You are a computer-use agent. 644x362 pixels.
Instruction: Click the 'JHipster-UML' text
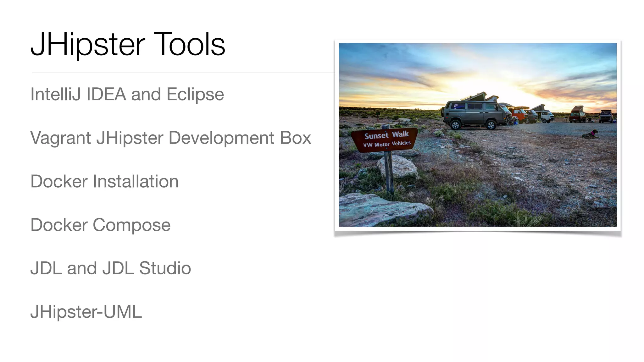pos(86,312)
